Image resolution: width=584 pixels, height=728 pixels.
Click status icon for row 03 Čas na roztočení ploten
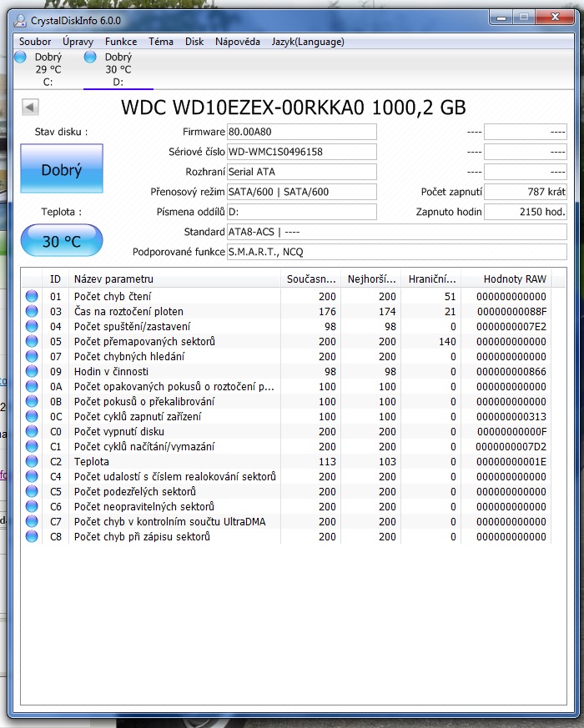(x=32, y=311)
